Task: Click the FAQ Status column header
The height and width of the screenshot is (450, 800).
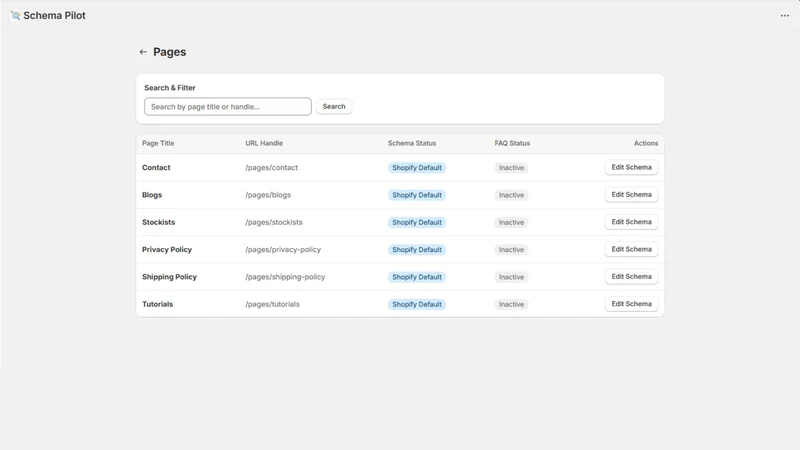Action: tap(512, 143)
